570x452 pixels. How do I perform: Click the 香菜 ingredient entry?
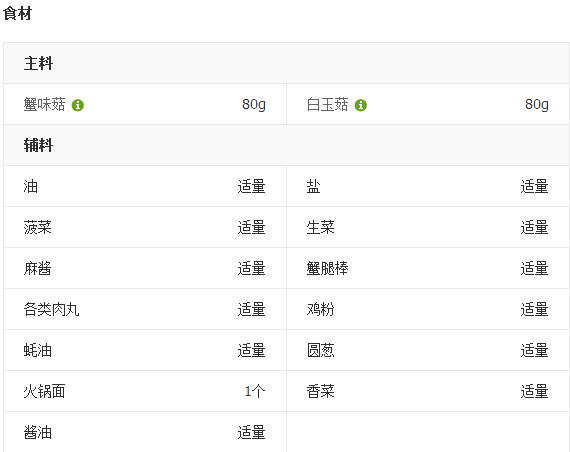click(x=320, y=392)
